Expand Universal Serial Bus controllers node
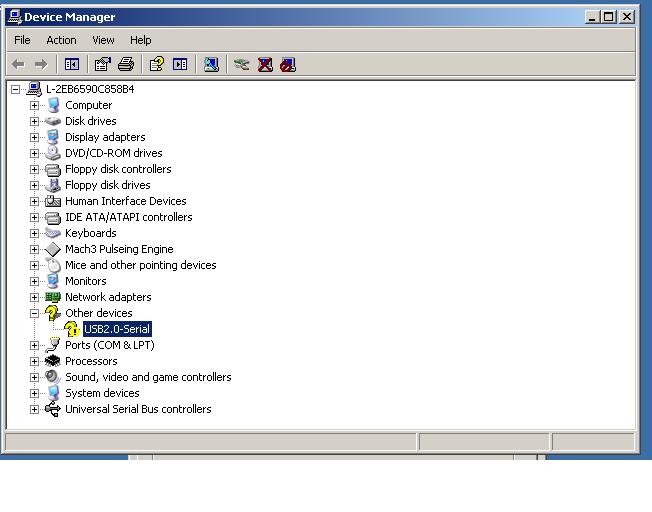The image size is (652, 512). 34,409
